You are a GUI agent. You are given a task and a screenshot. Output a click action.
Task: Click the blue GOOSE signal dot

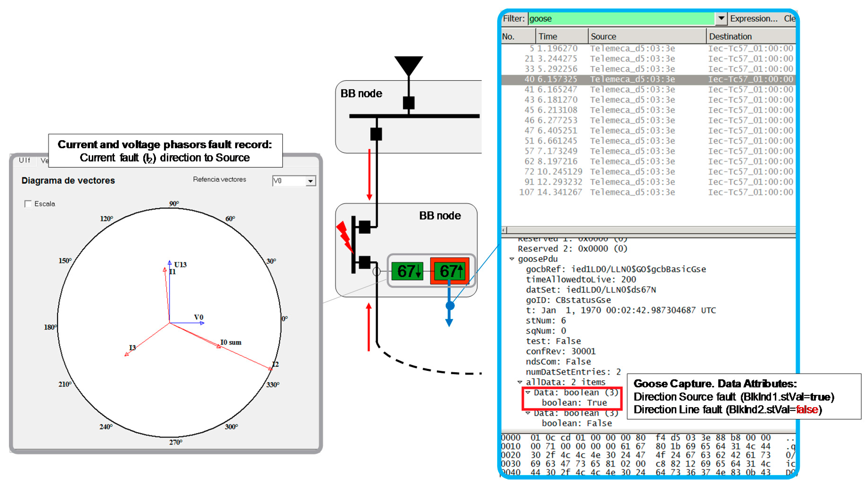click(450, 306)
